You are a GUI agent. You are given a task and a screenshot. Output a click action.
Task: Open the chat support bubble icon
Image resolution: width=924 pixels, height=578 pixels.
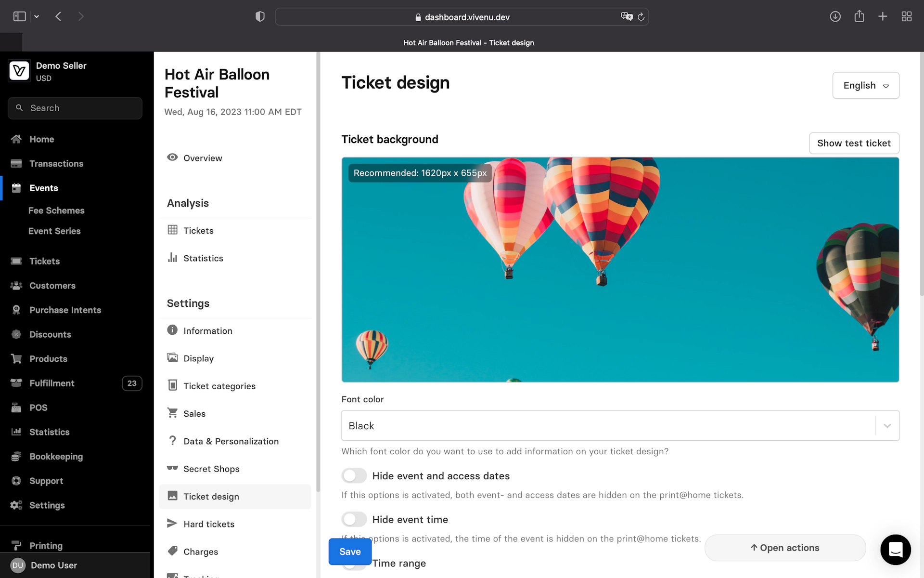click(x=895, y=549)
